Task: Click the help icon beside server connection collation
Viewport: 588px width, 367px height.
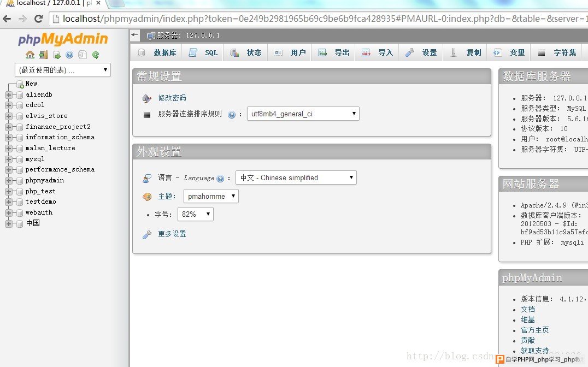Action: (x=232, y=115)
